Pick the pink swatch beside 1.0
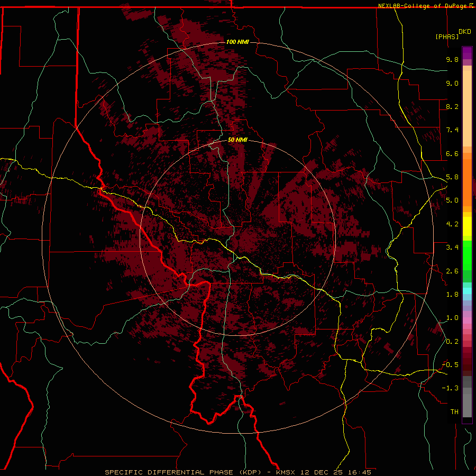Viewport: 476px width, 476px height. click(467, 320)
